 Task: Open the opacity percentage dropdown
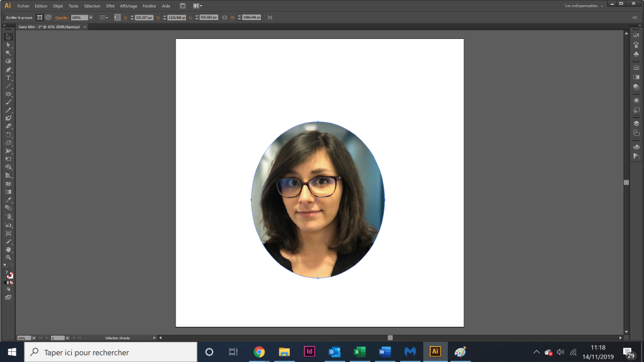pyautogui.click(x=91, y=18)
